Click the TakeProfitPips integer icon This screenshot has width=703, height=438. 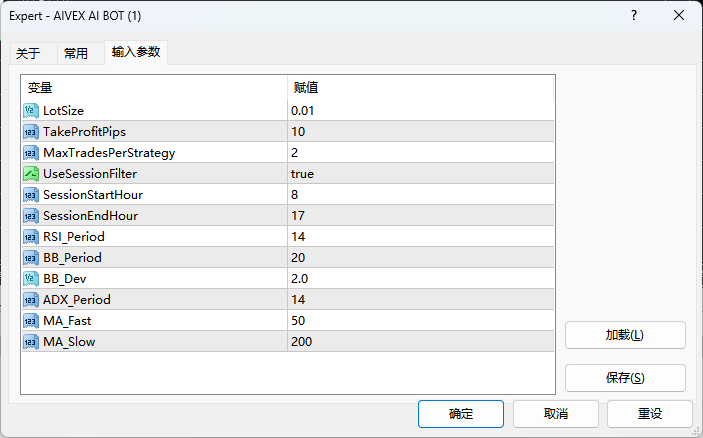tap(31, 131)
